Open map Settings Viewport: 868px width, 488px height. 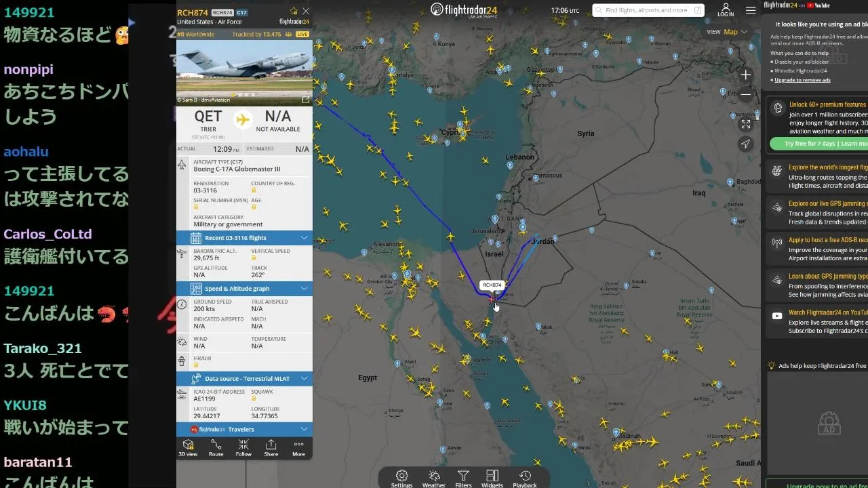[401, 479]
